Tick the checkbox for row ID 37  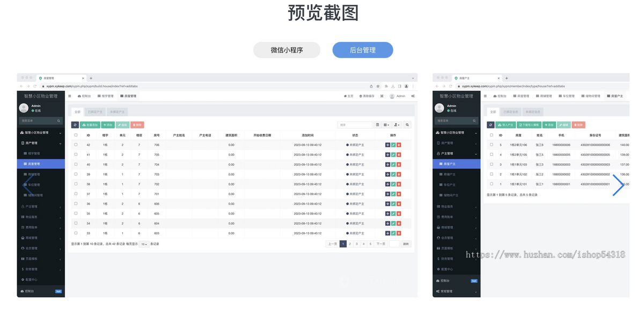pos(76,193)
